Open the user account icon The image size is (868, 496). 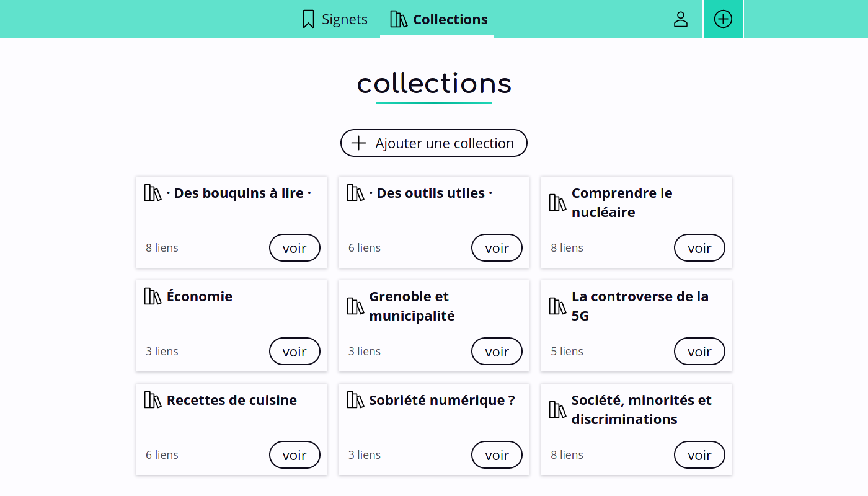pos(681,19)
